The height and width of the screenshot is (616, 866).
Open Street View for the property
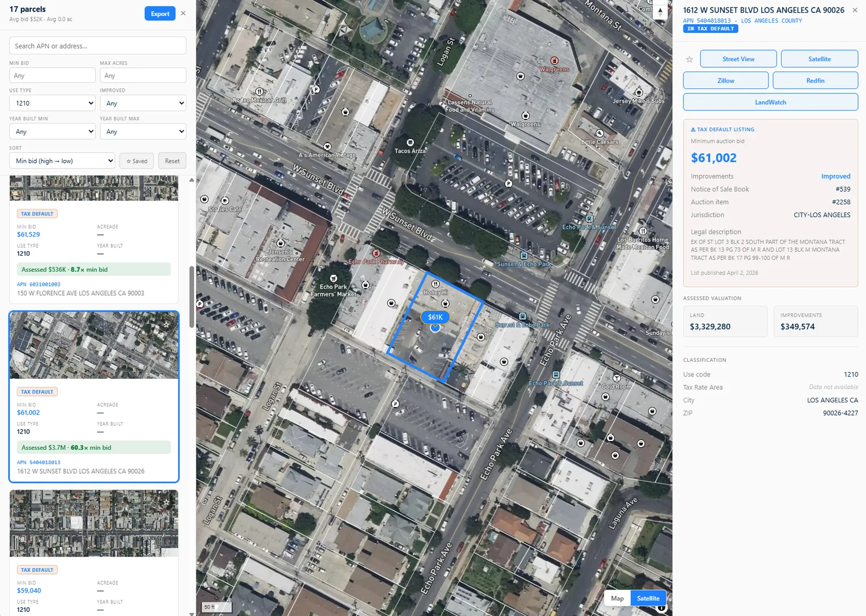[738, 59]
